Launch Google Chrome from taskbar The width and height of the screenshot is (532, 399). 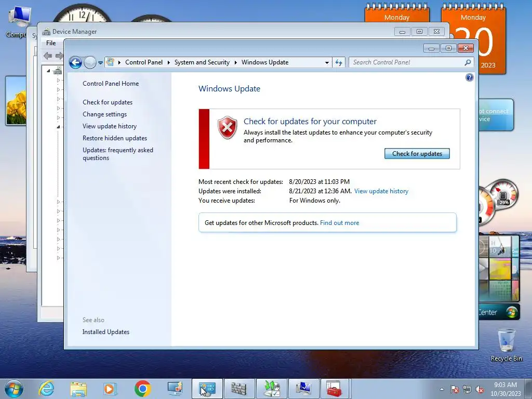(x=142, y=389)
